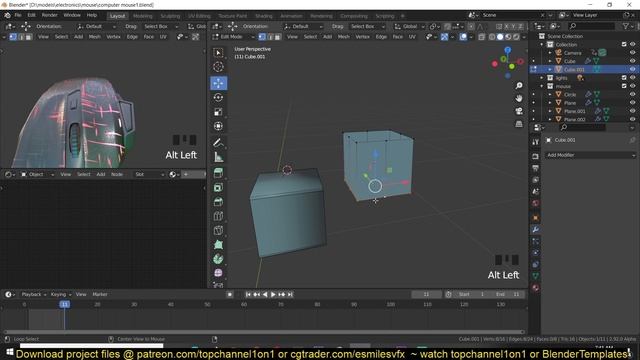Toggle camera view gizmo icon

[x=519, y=111]
